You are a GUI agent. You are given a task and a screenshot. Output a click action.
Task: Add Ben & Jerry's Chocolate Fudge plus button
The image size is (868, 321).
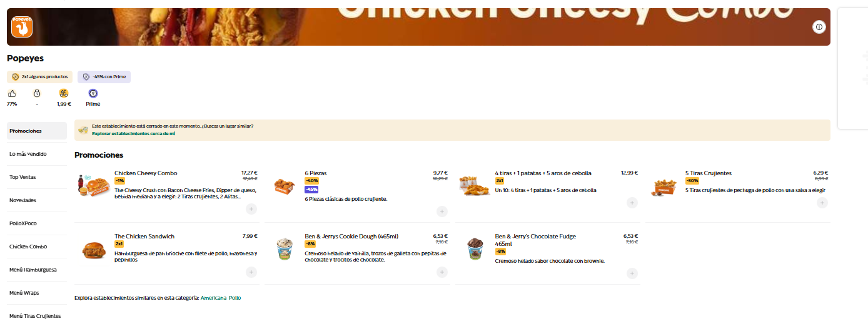pyautogui.click(x=632, y=273)
